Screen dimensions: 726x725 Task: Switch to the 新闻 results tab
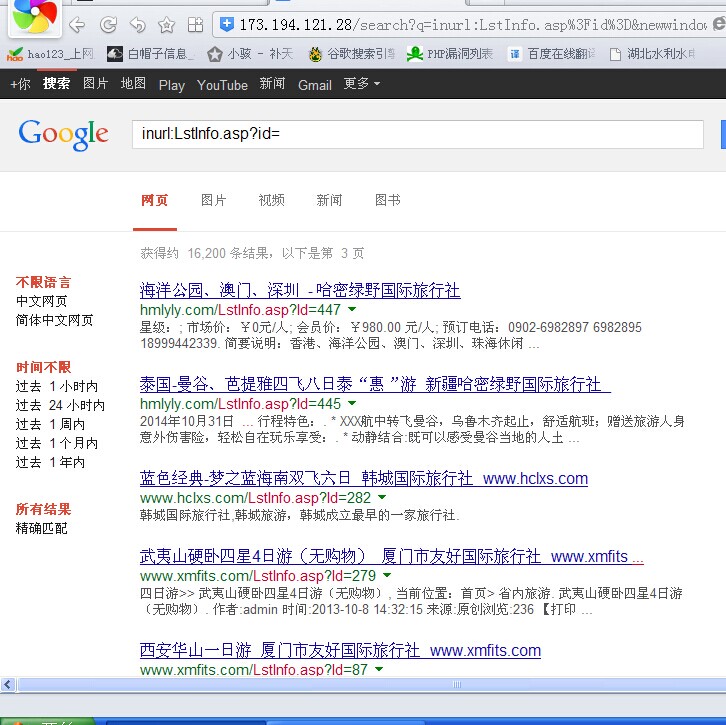click(329, 200)
